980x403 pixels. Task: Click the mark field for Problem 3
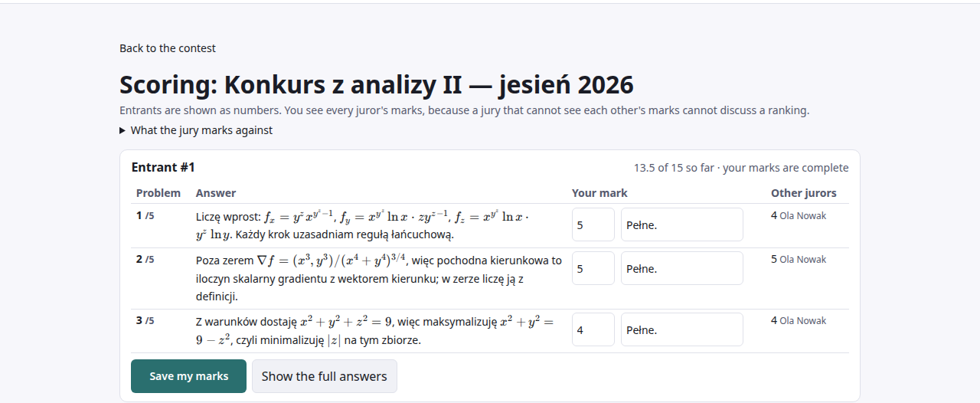pyautogui.click(x=593, y=329)
